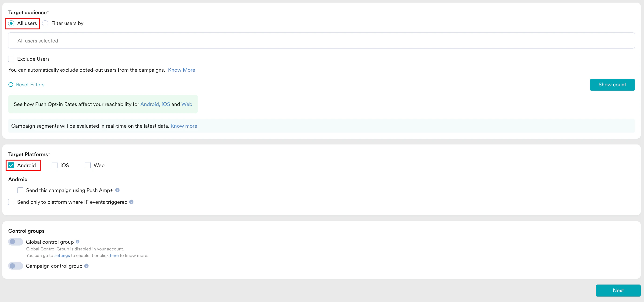The height and width of the screenshot is (302, 644).
Task: Check the Exclude Users checkbox
Action: [11, 59]
